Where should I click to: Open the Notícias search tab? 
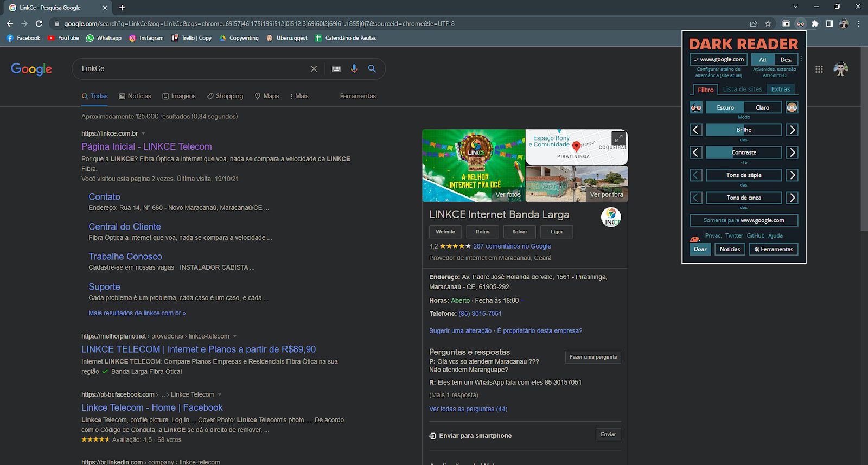click(135, 96)
